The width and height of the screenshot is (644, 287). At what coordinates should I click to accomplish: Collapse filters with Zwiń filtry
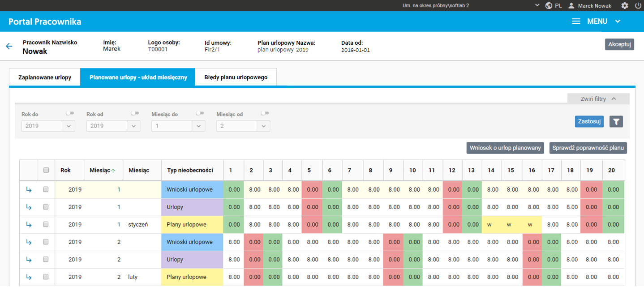click(x=598, y=99)
